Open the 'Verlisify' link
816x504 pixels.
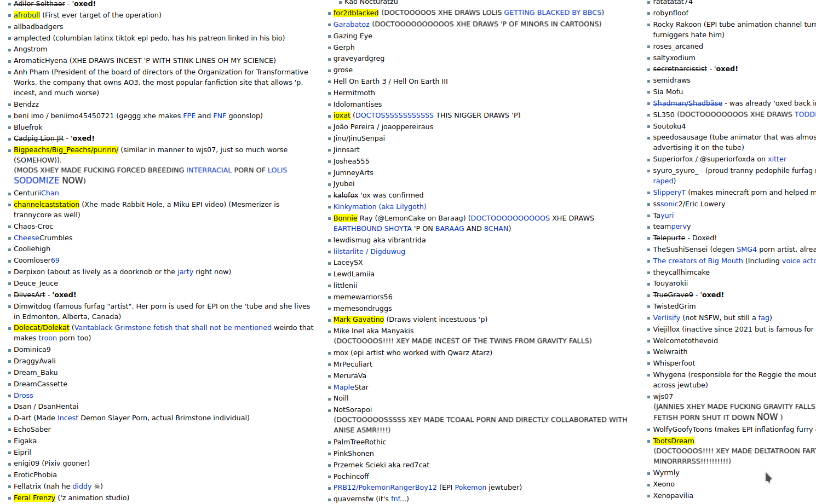point(666,317)
